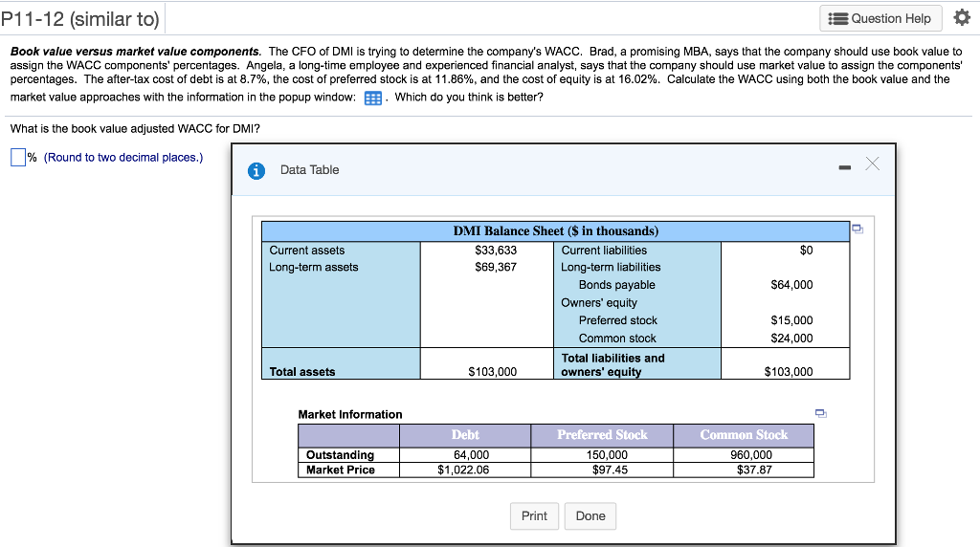The height and width of the screenshot is (547, 980).
Task: Minimize the Data Table popup
Action: pos(844,167)
